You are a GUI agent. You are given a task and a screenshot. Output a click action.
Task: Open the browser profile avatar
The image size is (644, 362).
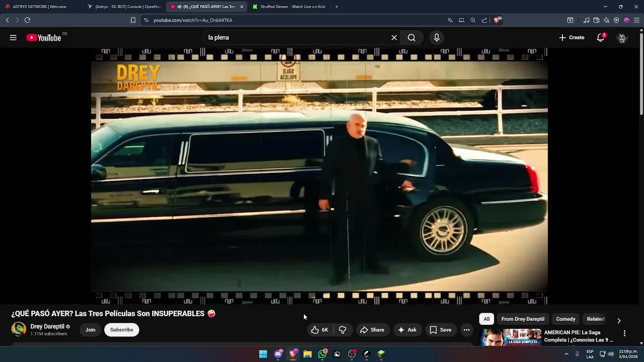coord(626,20)
